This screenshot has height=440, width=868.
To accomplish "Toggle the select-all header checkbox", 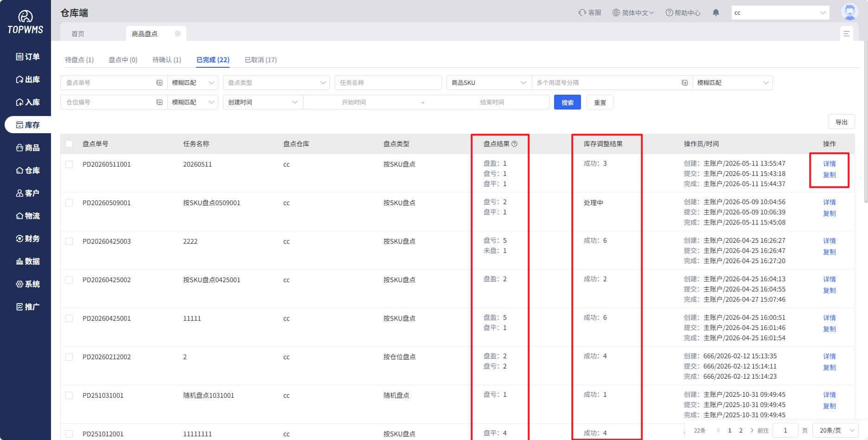I will 69,144.
